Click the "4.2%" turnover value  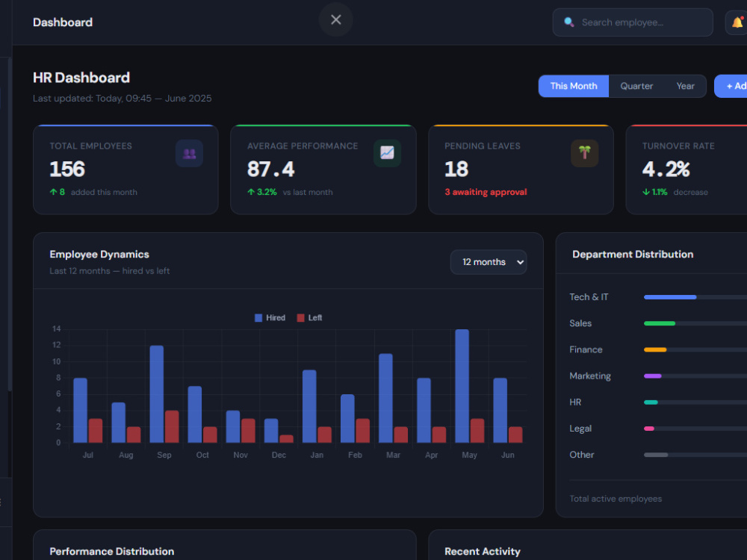point(666,169)
